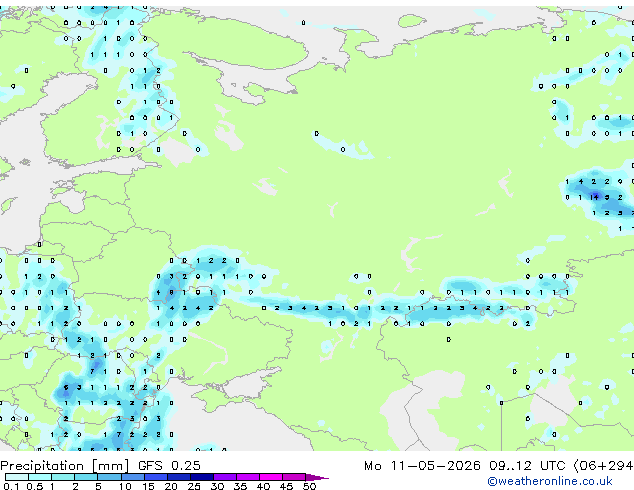Click the 15 to 20 mm legend swatch
634x490 pixels.
coord(155,477)
